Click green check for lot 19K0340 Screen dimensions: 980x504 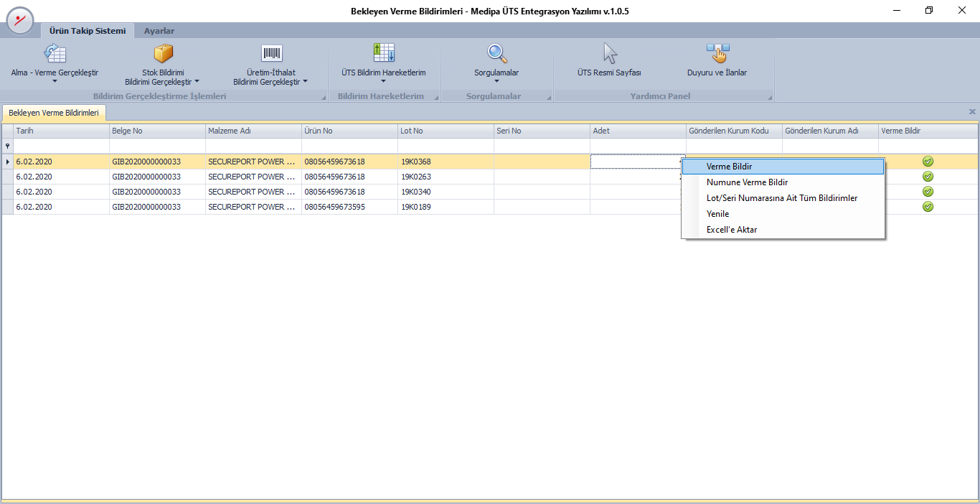click(x=928, y=192)
